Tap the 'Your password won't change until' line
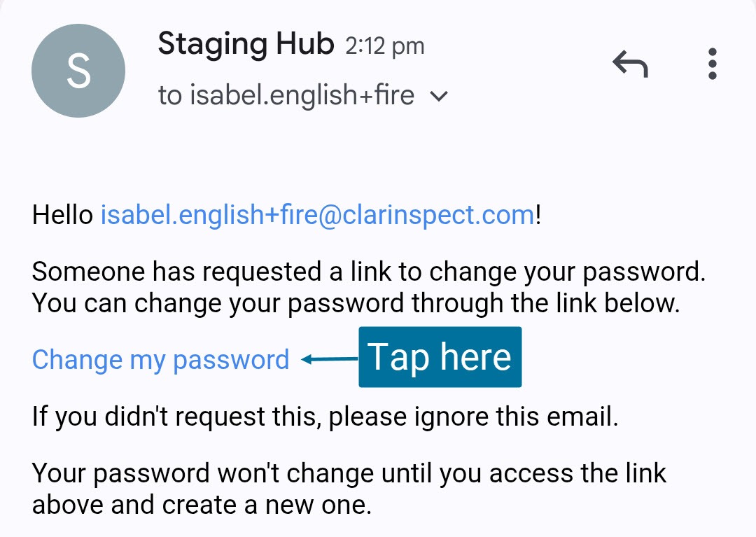 pyautogui.click(x=349, y=473)
